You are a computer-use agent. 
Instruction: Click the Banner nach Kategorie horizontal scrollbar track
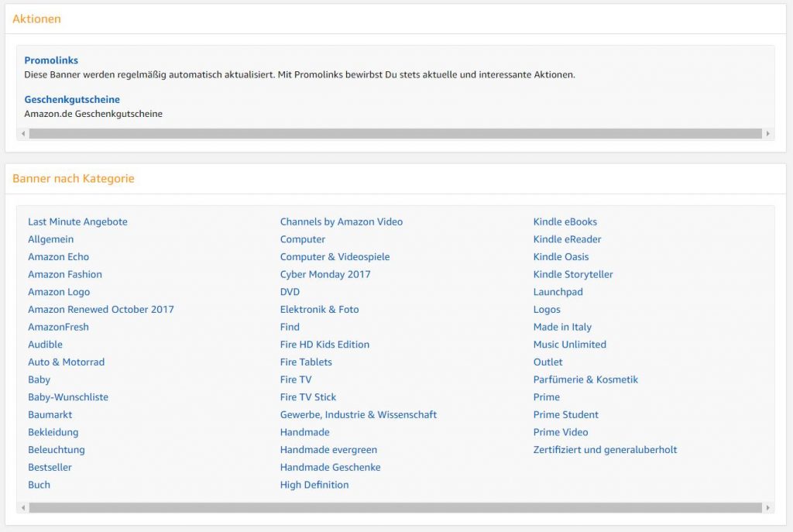[x=396, y=507]
